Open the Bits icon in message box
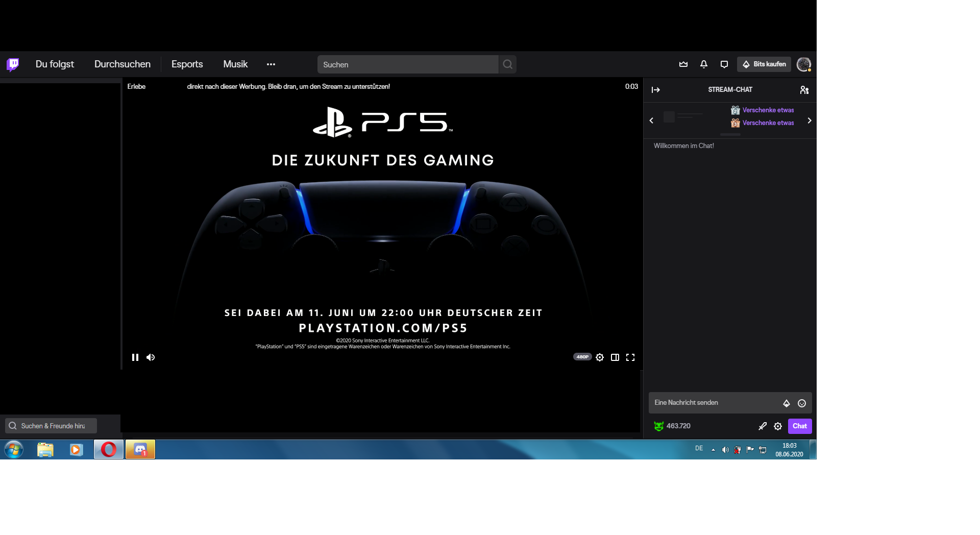The width and height of the screenshot is (980, 535). [787, 403]
